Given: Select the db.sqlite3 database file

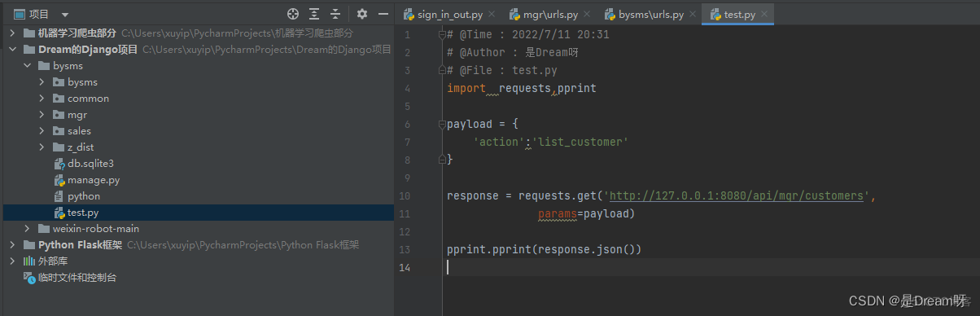Looking at the screenshot, I should [90, 164].
